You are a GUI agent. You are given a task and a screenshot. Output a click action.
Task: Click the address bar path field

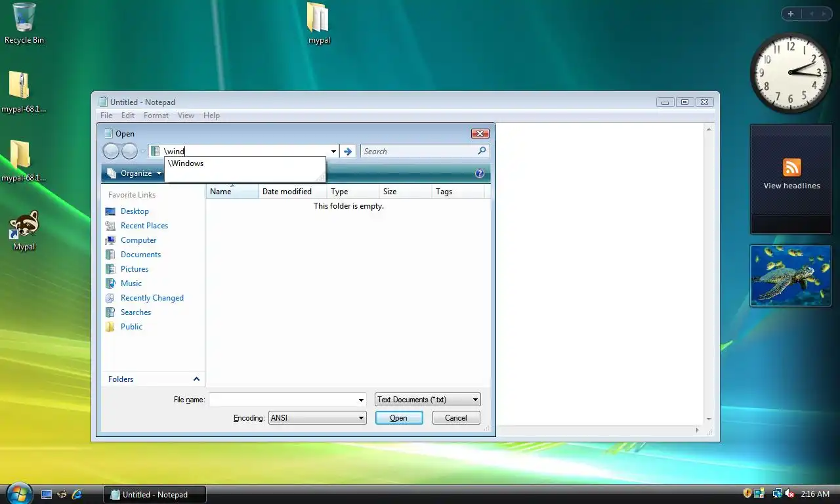pos(244,152)
